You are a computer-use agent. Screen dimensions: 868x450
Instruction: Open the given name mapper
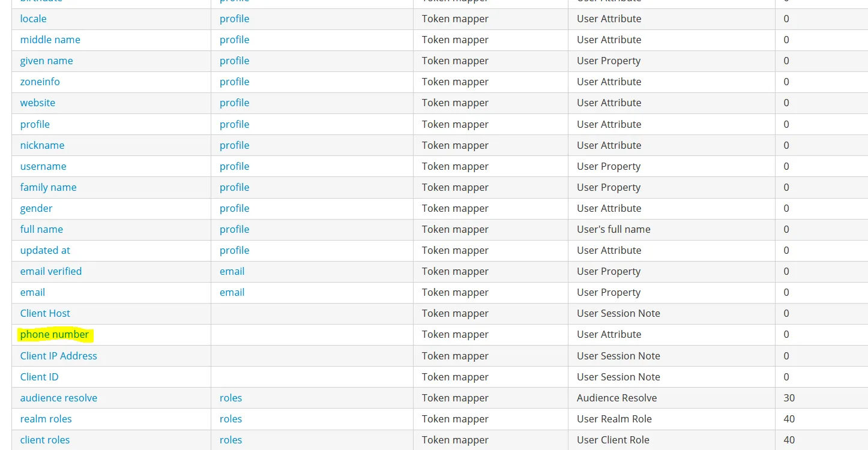click(46, 61)
